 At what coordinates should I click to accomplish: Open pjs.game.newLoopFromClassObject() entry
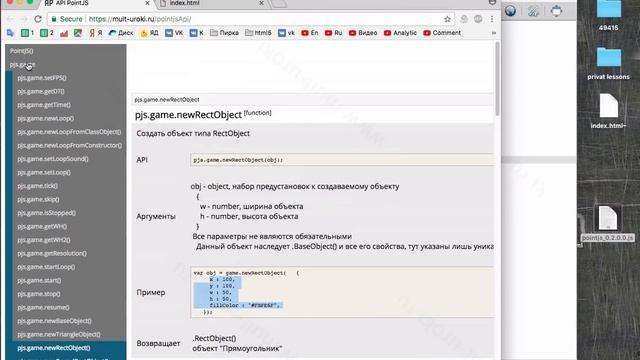[69, 132]
